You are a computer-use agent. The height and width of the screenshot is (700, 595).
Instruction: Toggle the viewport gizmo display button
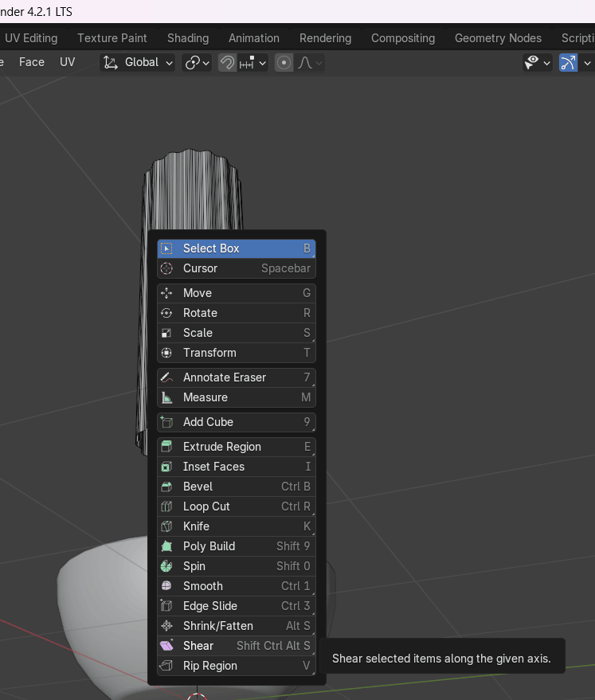(x=568, y=62)
